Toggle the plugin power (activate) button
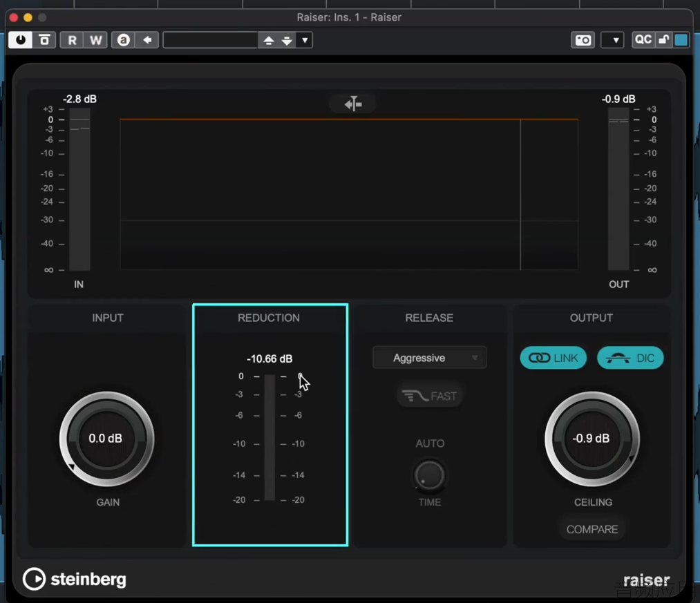Screen dimensions: 700x603 tap(21, 40)
